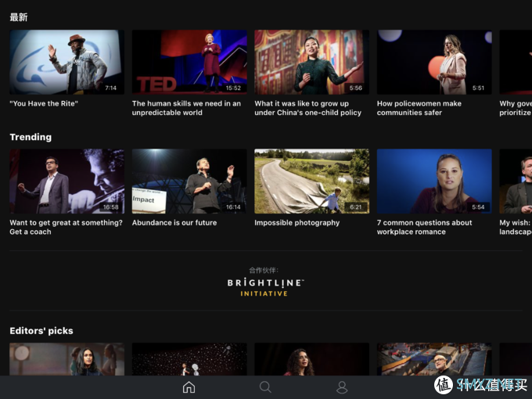The height and width of the screenshot is (399, 532).
Task: Play the policewomen talk thumbnail
Action: click(434, 62)
